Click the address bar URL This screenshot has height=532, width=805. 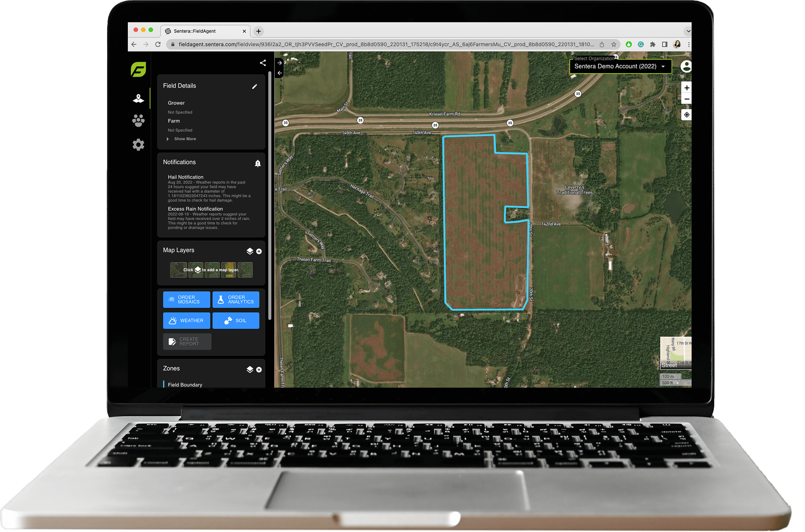[x=387, y=45]
